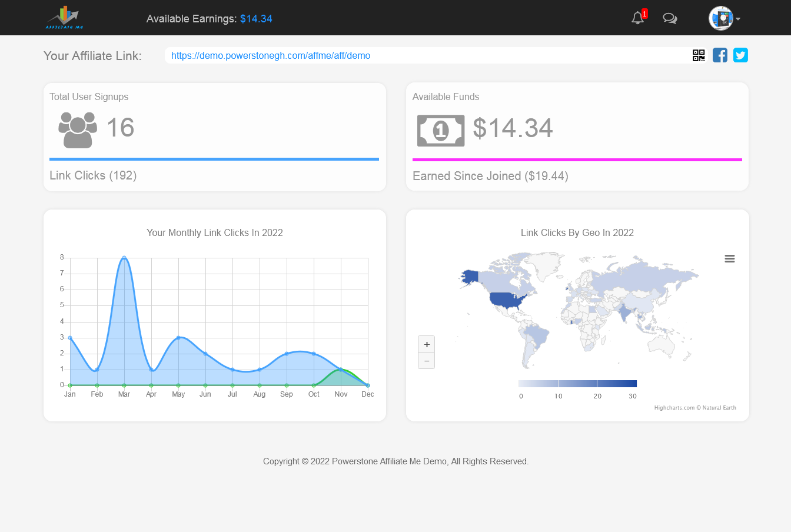
Task: Click the affiliate link URL
Action: tap(271, 56)
